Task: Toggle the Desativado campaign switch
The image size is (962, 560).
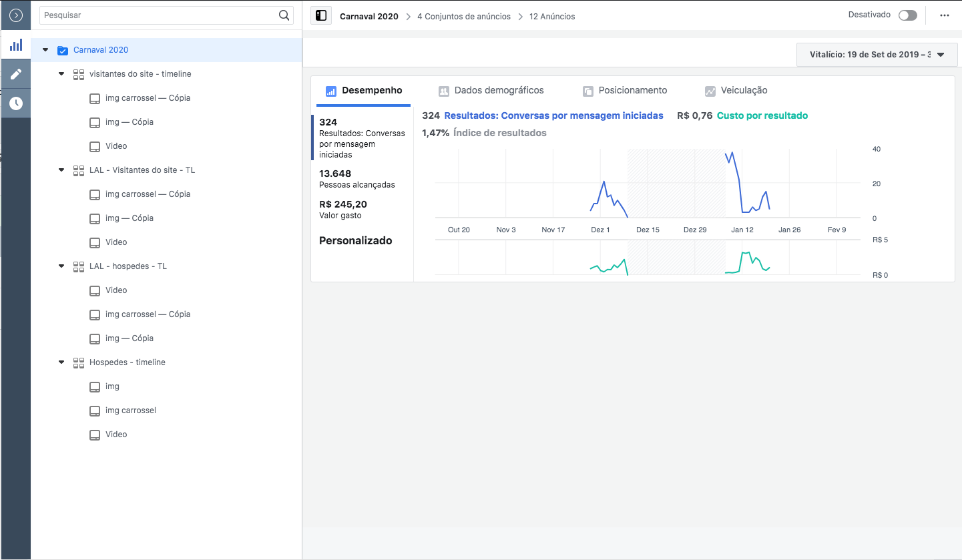Action: coord(907,15)
